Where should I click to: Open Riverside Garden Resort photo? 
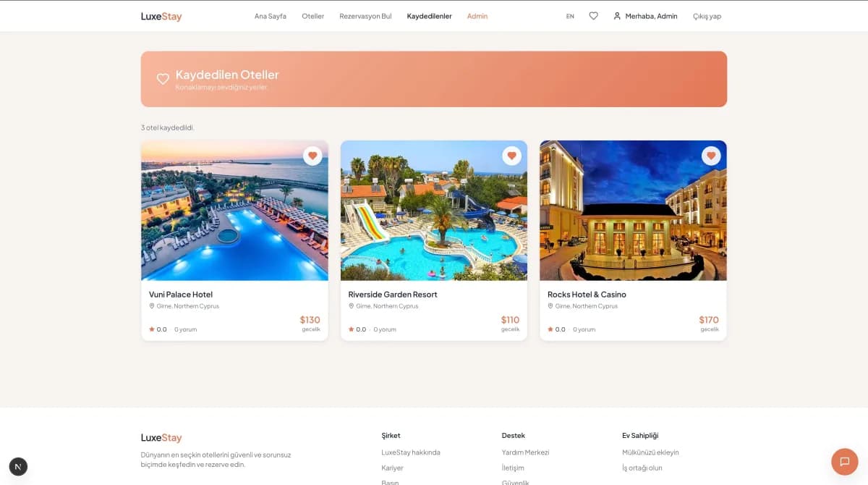click(x=434, y=211)
